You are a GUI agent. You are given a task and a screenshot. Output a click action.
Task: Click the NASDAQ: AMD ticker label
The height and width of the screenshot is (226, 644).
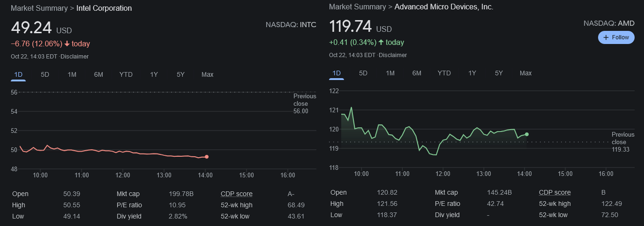coord(609,23)
